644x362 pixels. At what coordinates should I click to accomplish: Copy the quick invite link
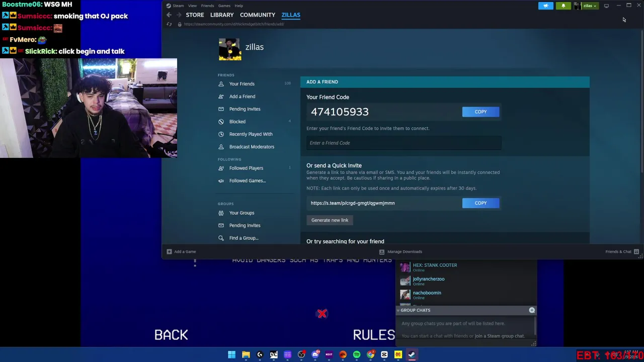[x=480, y=203]
